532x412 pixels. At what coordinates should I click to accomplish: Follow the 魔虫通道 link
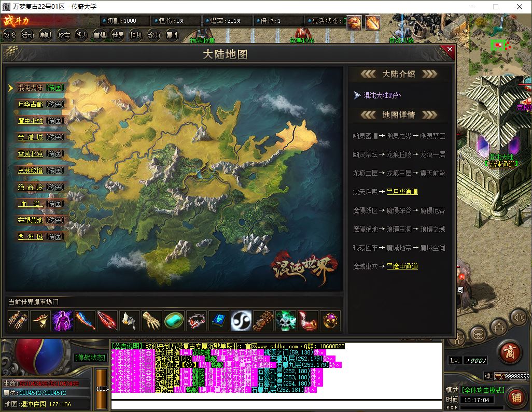coord(402,266)
